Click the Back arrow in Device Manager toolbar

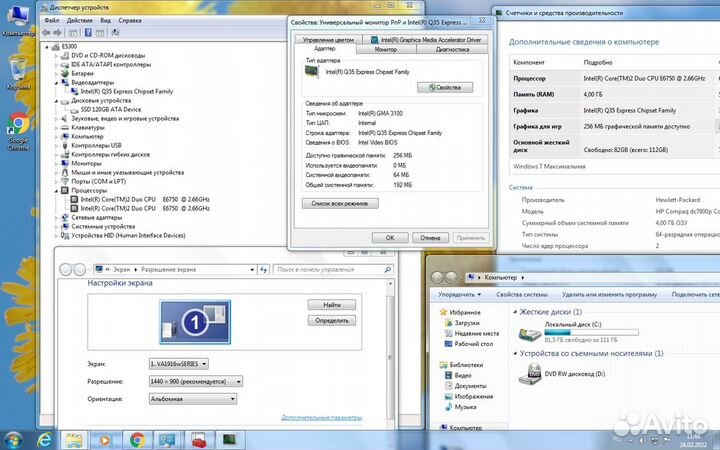tap(46, 33)
